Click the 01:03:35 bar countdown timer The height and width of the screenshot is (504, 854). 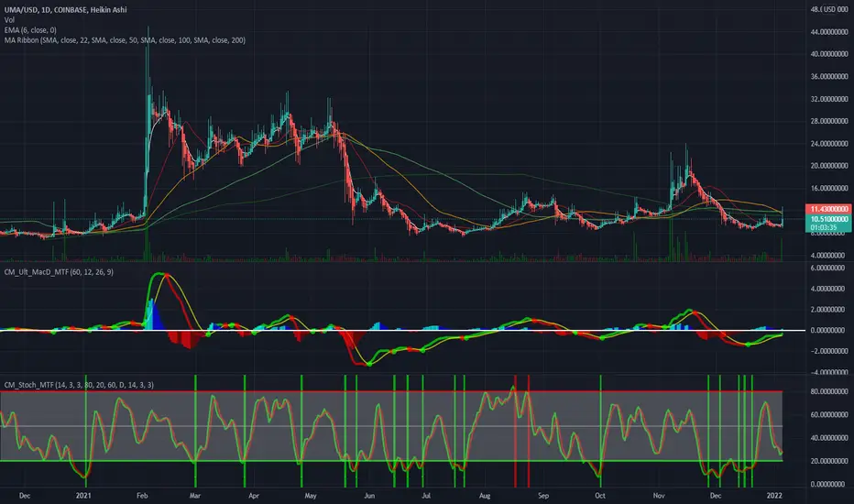coord(824,228)
